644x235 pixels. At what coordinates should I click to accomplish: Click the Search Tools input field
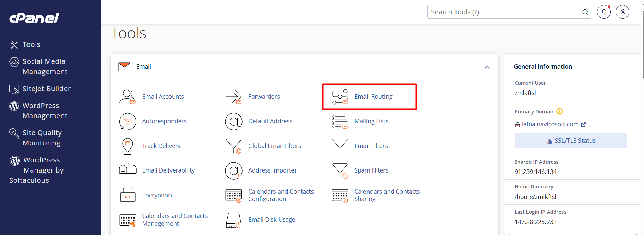[504, 12]
